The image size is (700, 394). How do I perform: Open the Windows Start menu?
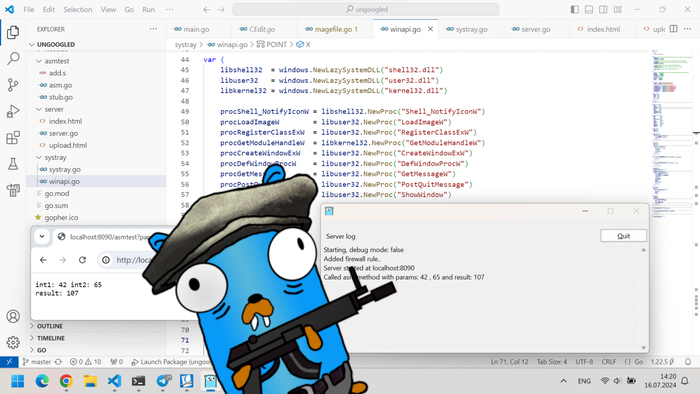(17, 381)
